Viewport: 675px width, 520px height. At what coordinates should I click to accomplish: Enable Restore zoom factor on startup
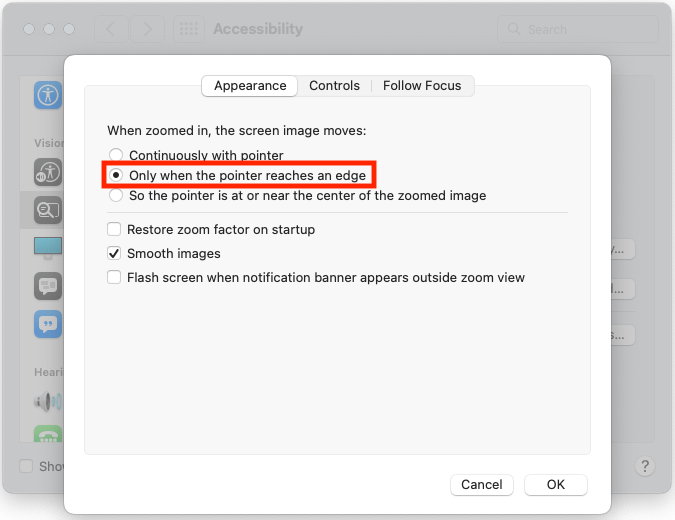pos(115,229)
